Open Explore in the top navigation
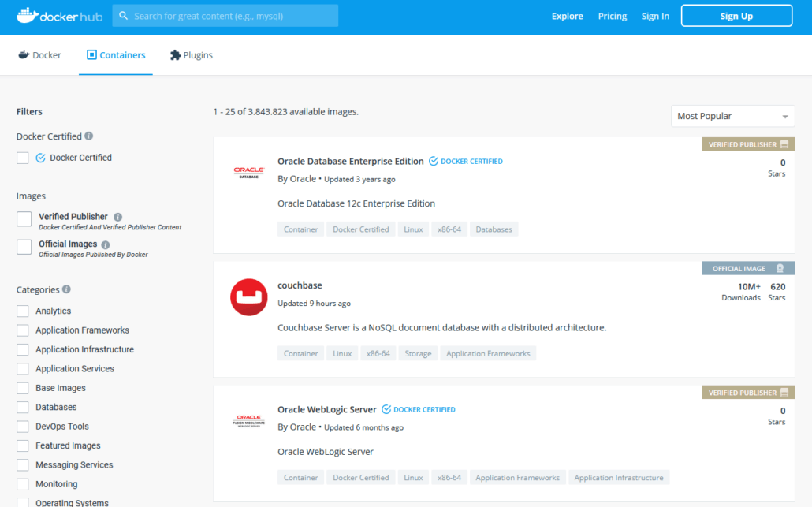 click(567, 16)
